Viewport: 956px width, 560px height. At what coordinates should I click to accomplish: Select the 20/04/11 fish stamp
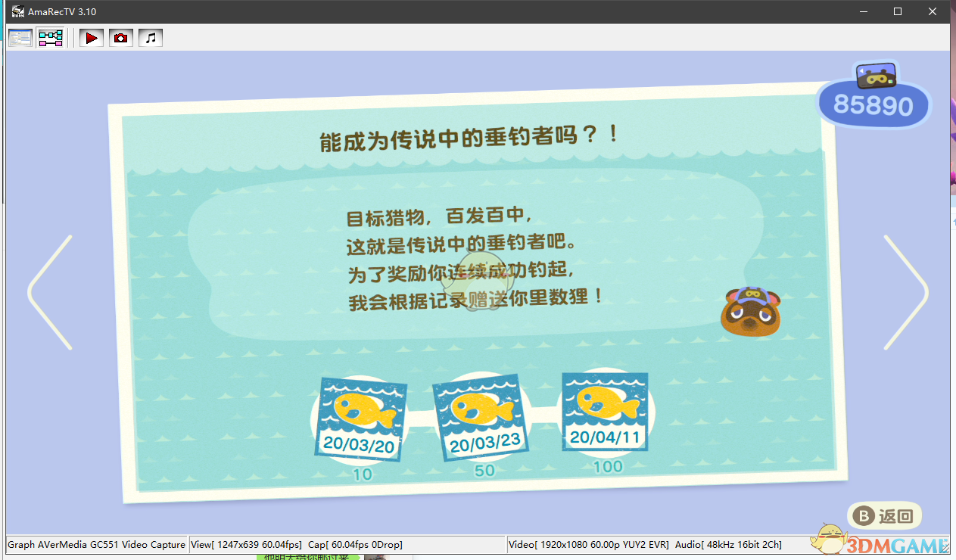click(x=605, y=412)
